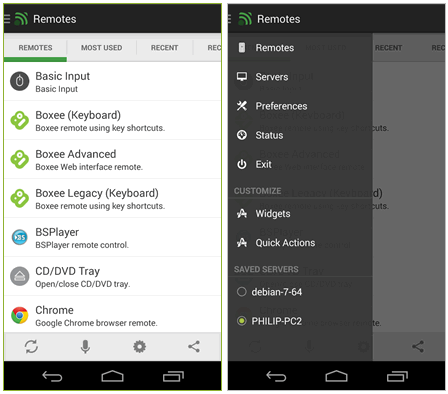This screenshot has height=394, width=448.
Task: Tap microphone voice icon in left screen
Action: [x=85, y=347]
